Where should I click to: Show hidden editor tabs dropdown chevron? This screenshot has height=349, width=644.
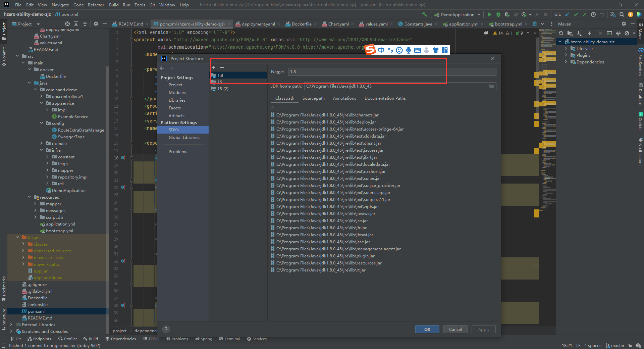click(x=542, y=24)
